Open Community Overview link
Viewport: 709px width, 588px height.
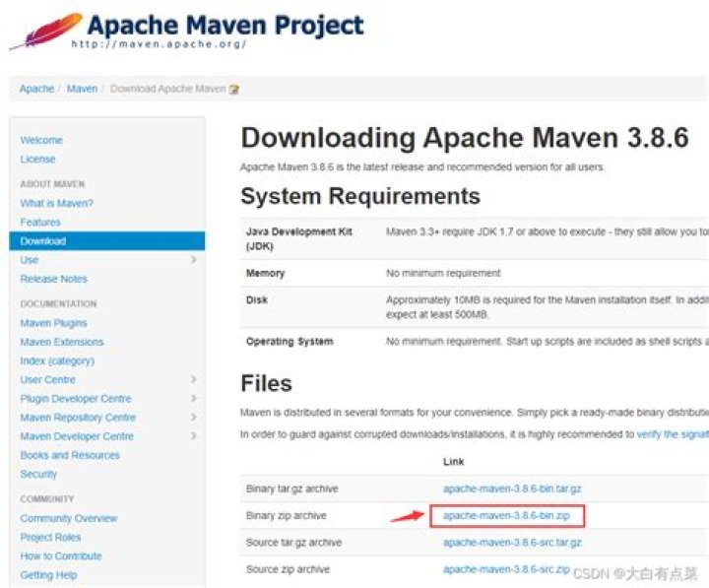click(x=68, y=518)
